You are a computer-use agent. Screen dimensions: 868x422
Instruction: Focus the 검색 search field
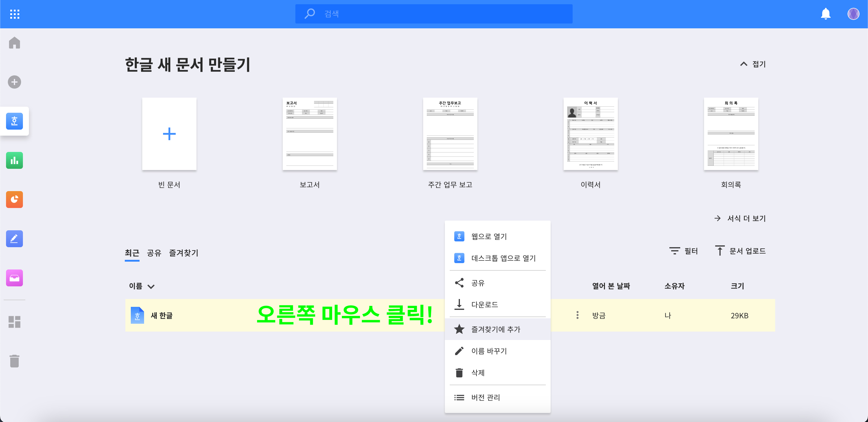click(434, 14)
